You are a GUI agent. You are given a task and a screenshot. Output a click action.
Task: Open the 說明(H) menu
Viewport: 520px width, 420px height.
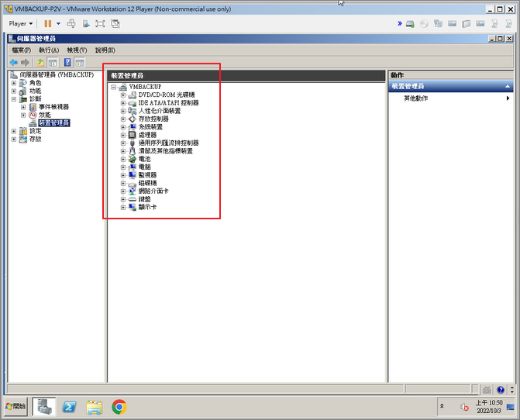(105, 50)
